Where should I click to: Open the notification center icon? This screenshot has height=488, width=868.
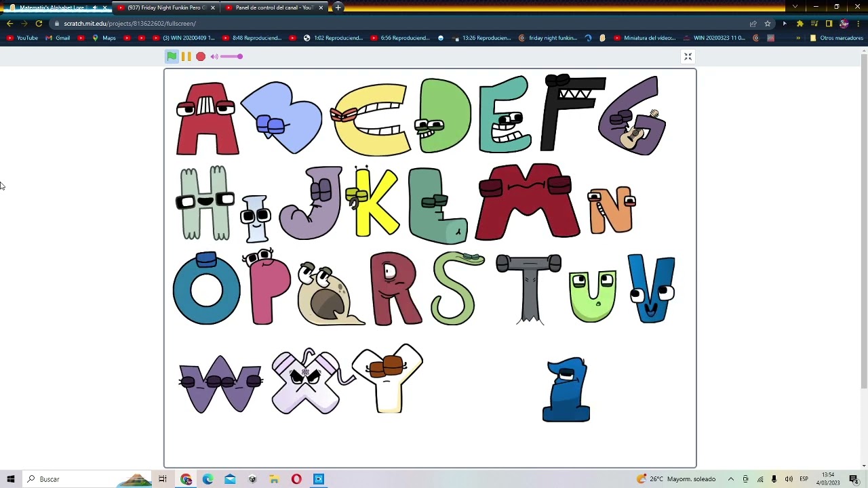pyautogui.click(x=854, y=479)
